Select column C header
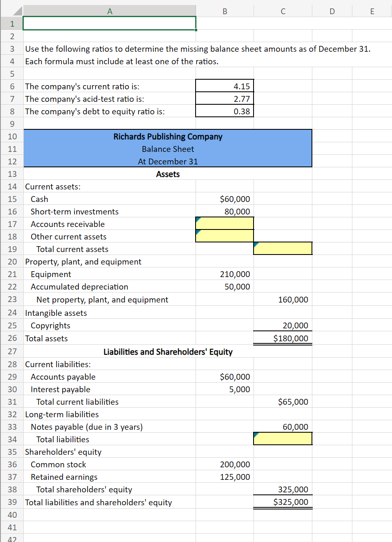Image resolution: width=392 pixels, height=542 pixels. pos(282,11)
